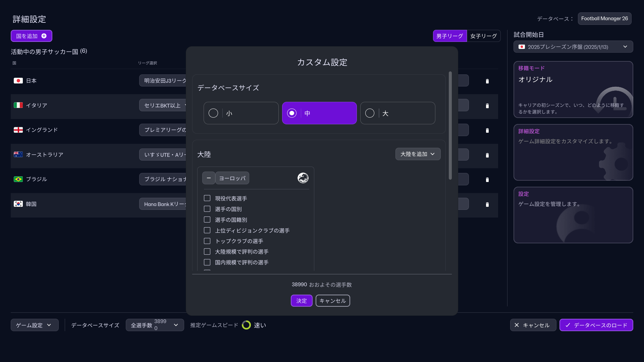Delete the イタリア row with trash icon
The height and width of the screenshot is (362, 644).
pyautogui.click(x=487, y=106)
